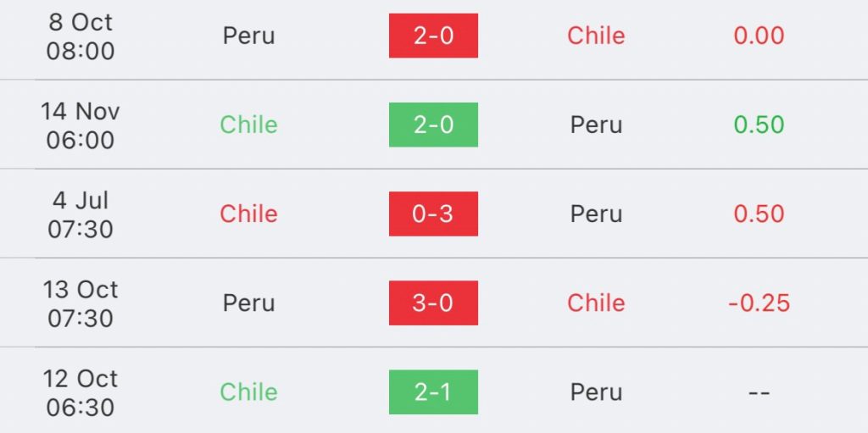
Task: Select red Chile team in 8 Oct match
Action: [x=596, y=36]
